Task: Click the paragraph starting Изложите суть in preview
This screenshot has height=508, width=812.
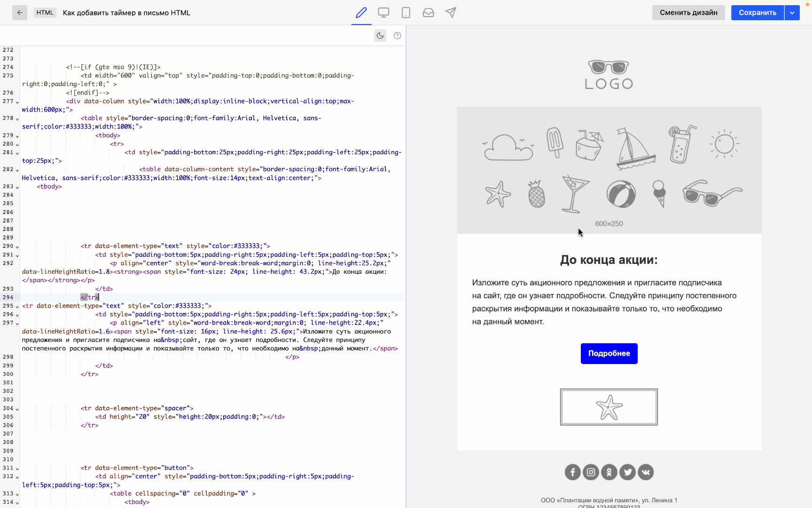Action: pyautogui.click(x=604, y=302)
